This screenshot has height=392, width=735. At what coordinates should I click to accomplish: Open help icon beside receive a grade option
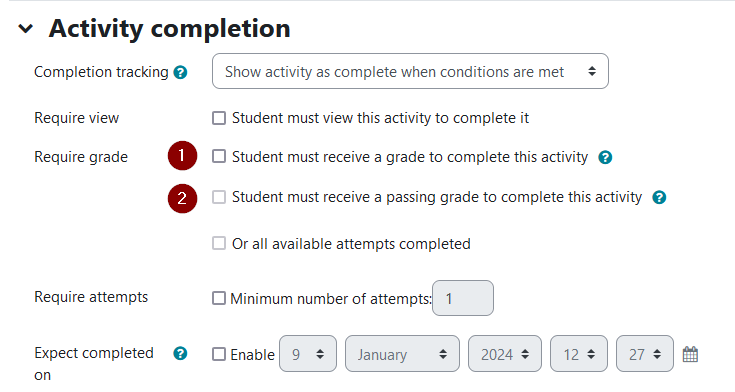[605, 157]
